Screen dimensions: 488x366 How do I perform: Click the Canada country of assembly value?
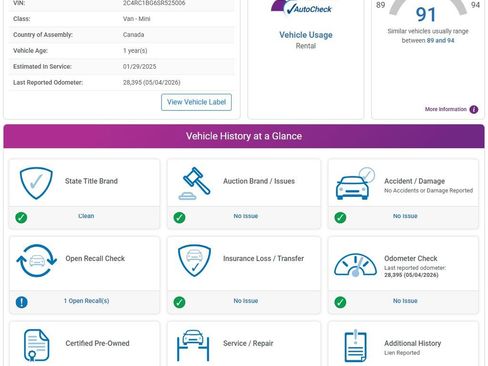coord(133,35)
